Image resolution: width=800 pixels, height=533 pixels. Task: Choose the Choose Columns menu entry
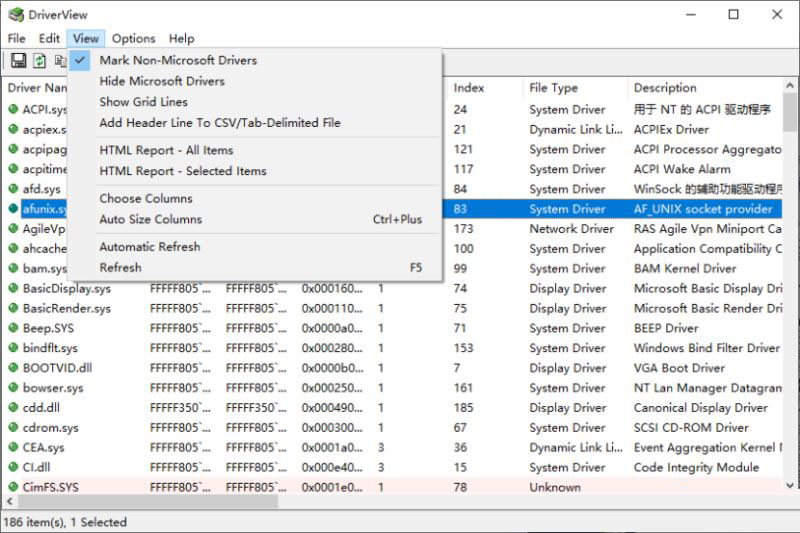[x=145, y=198]
